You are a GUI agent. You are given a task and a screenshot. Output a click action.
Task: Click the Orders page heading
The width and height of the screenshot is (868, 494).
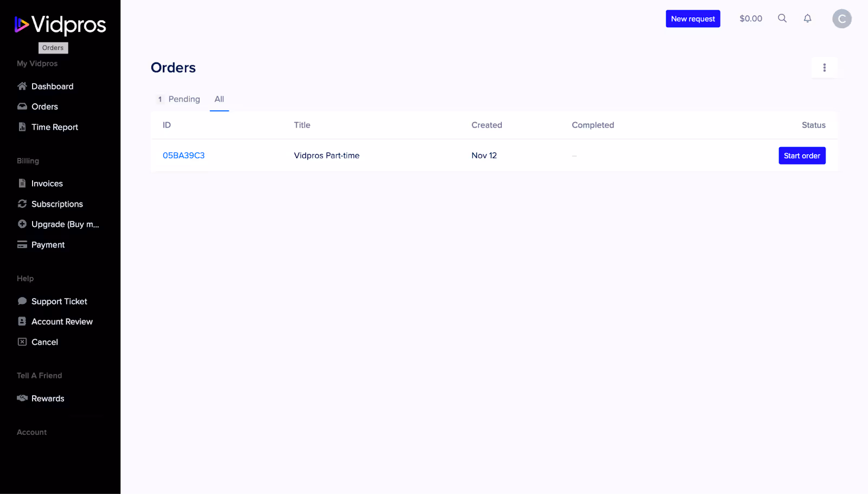click(x=173, y=67)
